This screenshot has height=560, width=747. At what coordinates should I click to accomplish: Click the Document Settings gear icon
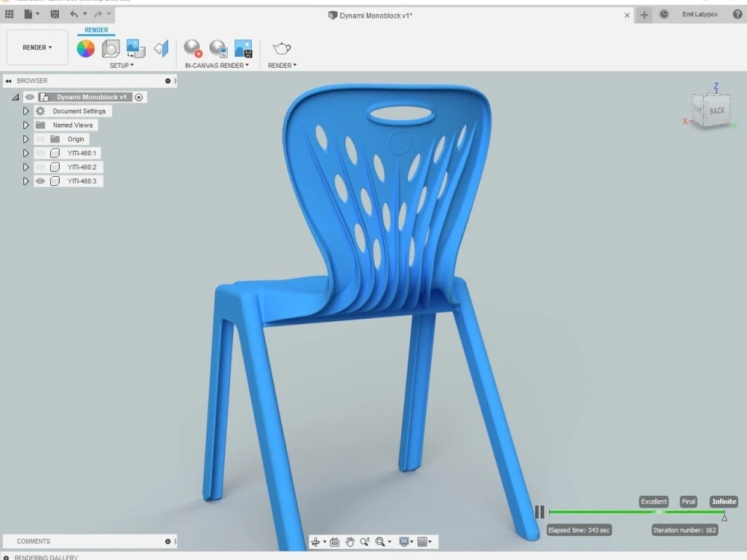tap(40, 111)
